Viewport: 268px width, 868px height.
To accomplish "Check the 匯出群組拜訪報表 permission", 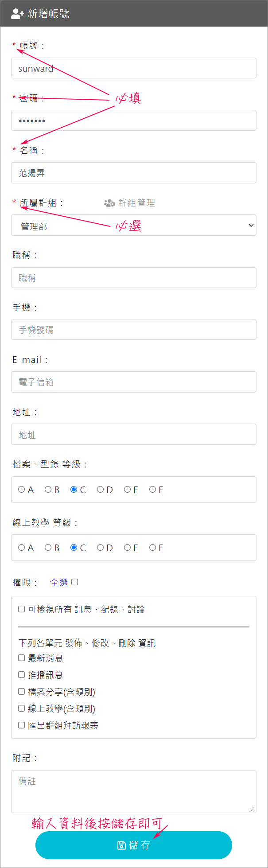I will point(21,725).
